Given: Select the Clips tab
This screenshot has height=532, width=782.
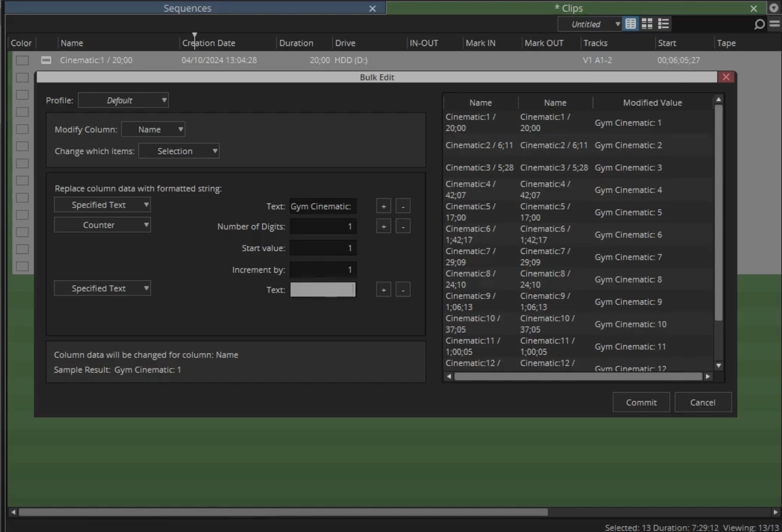Looking at the screenshot, I should [572, 8].
